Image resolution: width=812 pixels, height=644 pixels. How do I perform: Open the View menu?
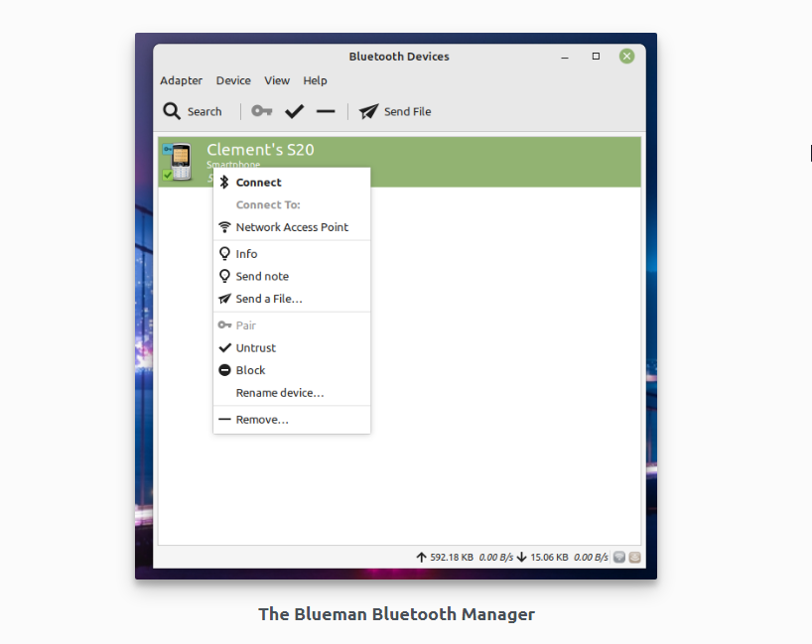277,80
